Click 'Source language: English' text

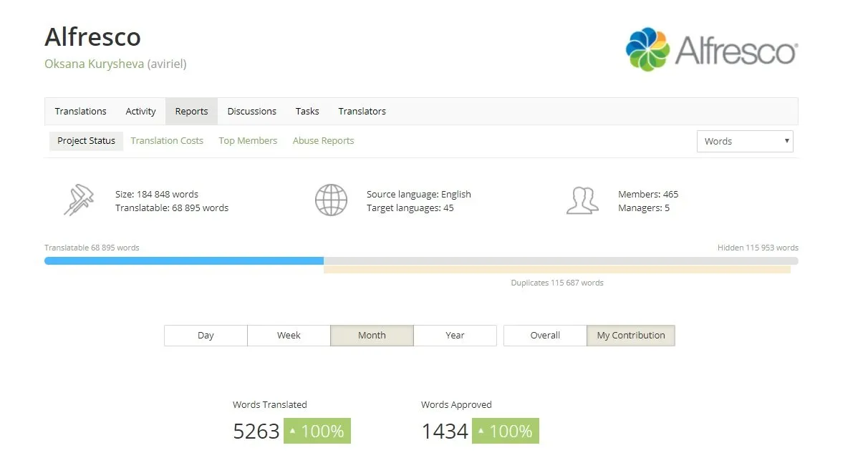[419, 195]
